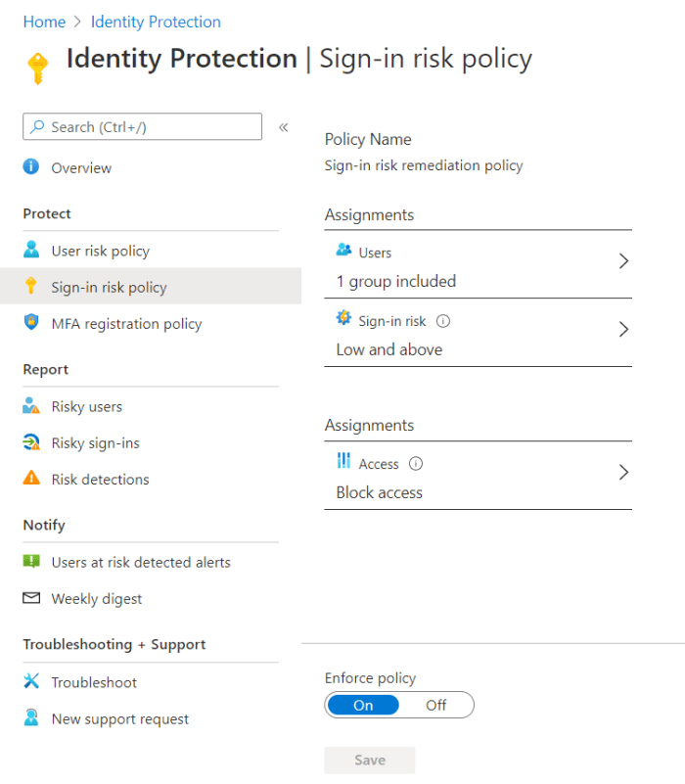Open Users at risk detected alerts
Screen dimensions: 685x784
coord(141,562)
